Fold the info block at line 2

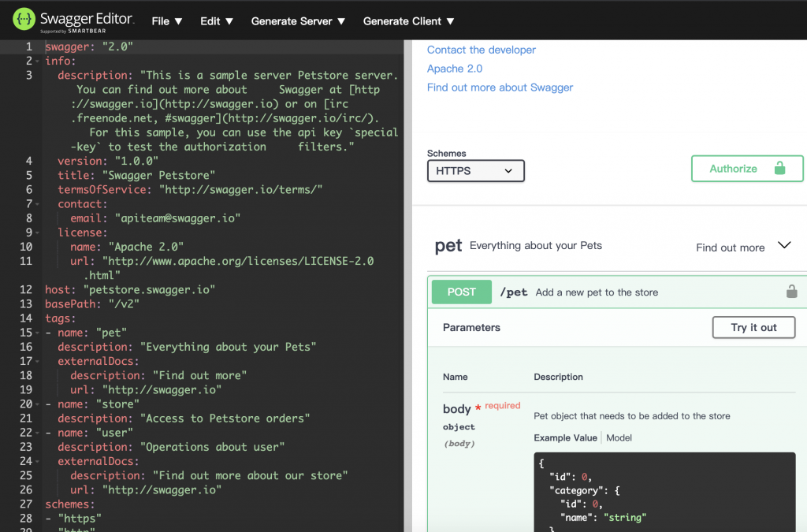(37, 61)
